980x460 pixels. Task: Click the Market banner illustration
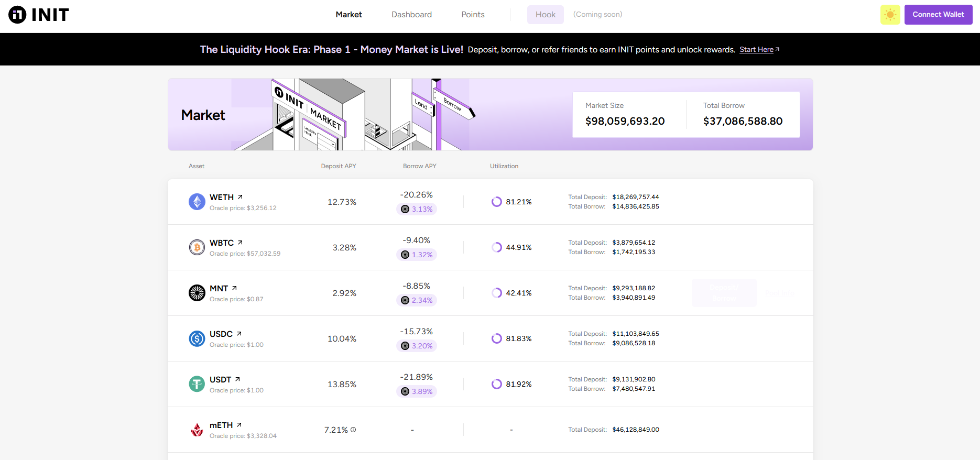tap(354, 115)
